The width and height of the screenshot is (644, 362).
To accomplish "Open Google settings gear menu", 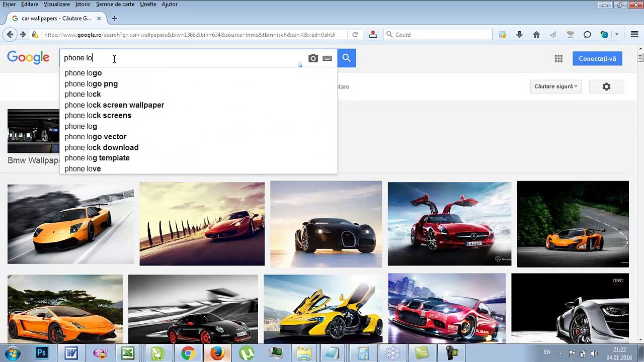I will [x=606, y=86].
